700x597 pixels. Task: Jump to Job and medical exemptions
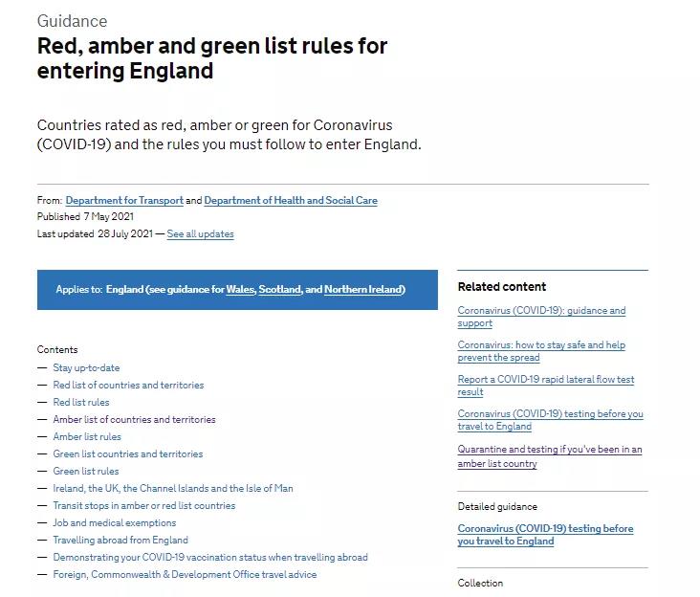point(115,523)
